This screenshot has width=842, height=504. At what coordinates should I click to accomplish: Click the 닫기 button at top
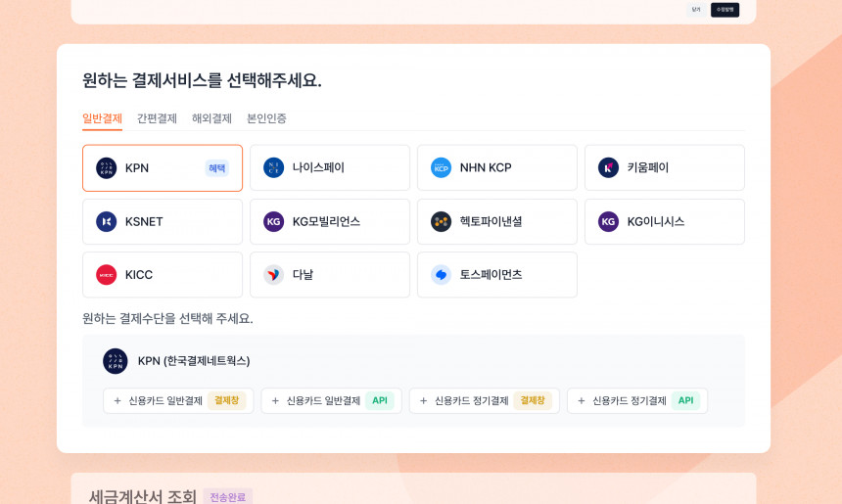pos(696,10)
